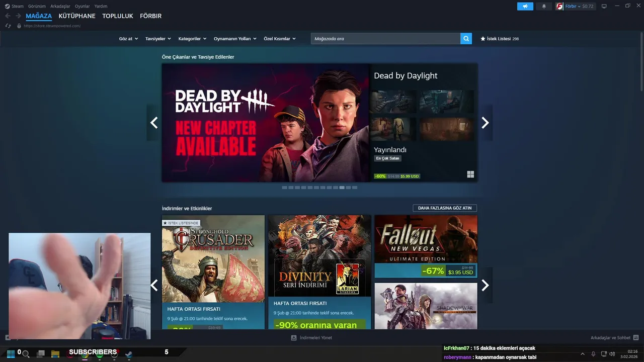Go forward with the right navigation arrow
Screen dimensions: 644x362
tap(18, 16)
